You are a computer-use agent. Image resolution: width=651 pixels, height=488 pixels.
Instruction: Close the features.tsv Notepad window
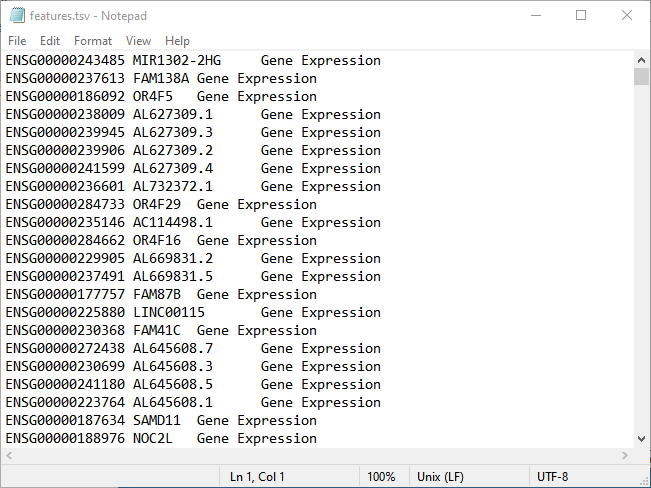pos(627,16)
